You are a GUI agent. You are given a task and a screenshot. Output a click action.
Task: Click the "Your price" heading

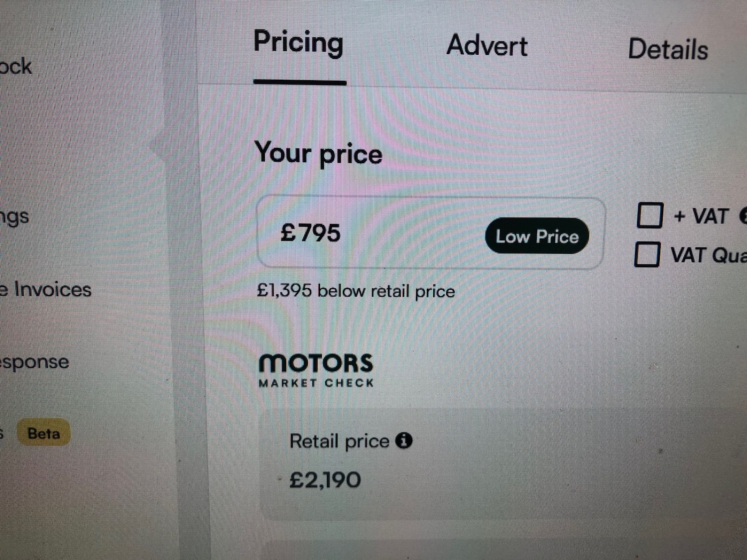(318, 153)
